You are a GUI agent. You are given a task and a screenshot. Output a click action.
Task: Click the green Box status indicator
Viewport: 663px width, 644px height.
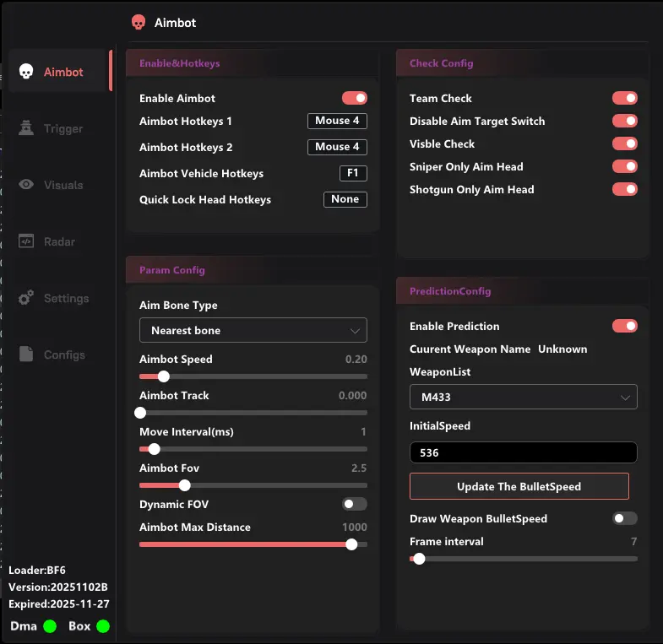[x=103, y=626]
